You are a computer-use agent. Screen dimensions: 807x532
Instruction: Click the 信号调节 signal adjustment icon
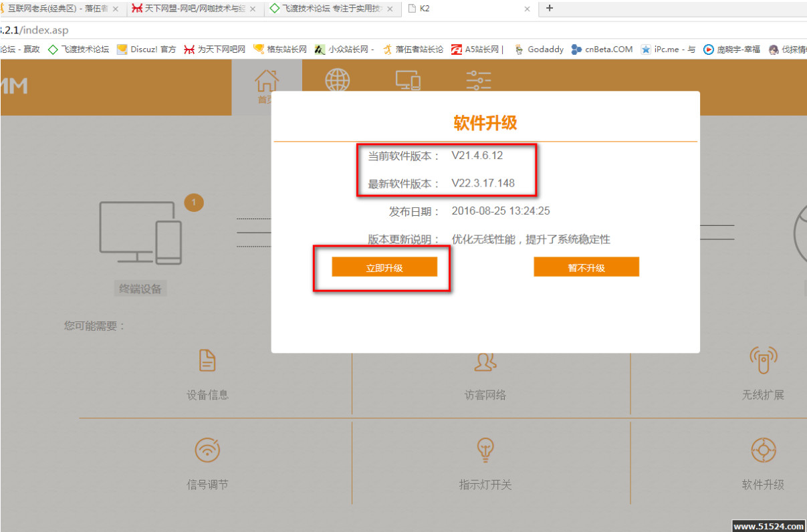(x=207, y=450)
